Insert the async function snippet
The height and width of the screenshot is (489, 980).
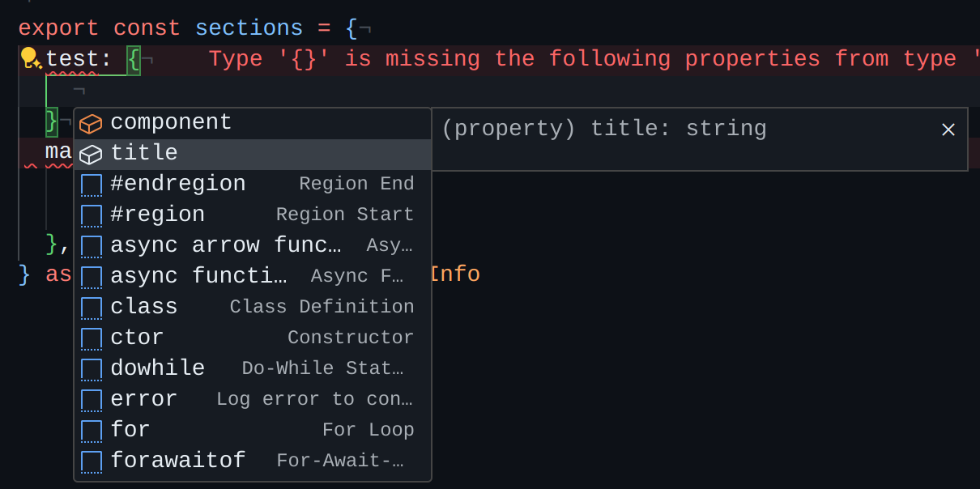pos(253,277)
